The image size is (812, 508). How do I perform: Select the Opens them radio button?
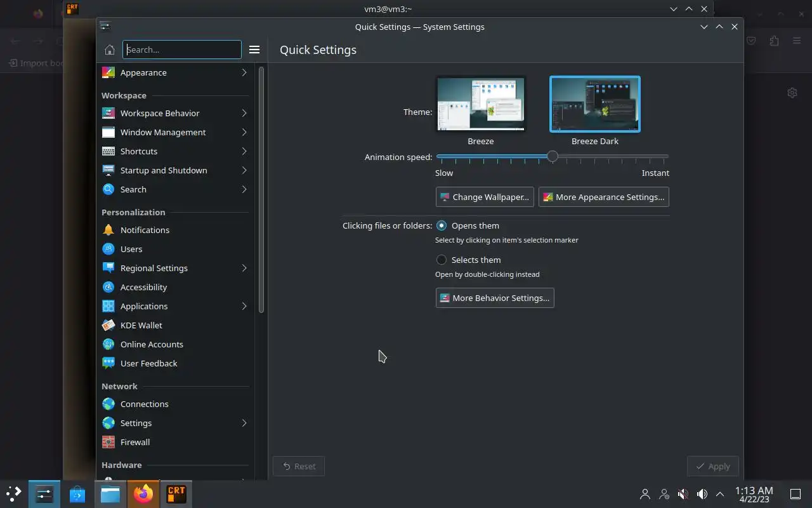442,225
